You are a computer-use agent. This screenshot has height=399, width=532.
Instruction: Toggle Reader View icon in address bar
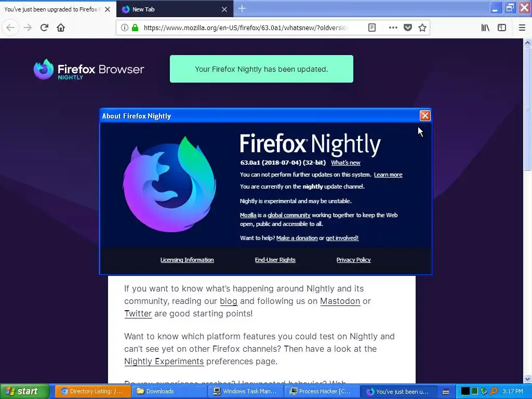(372, 28)
